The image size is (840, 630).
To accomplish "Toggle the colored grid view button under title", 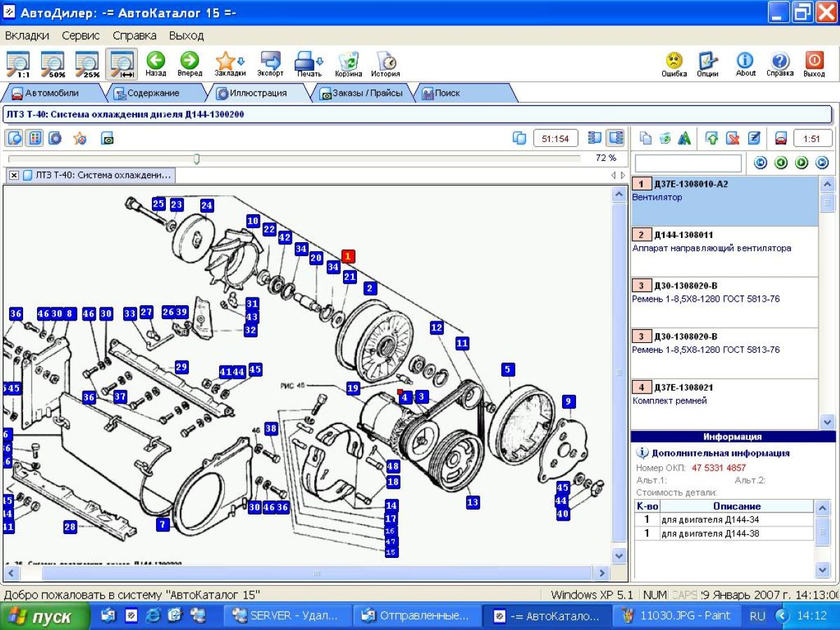I will pyautogui.click(x=35, y=139).
